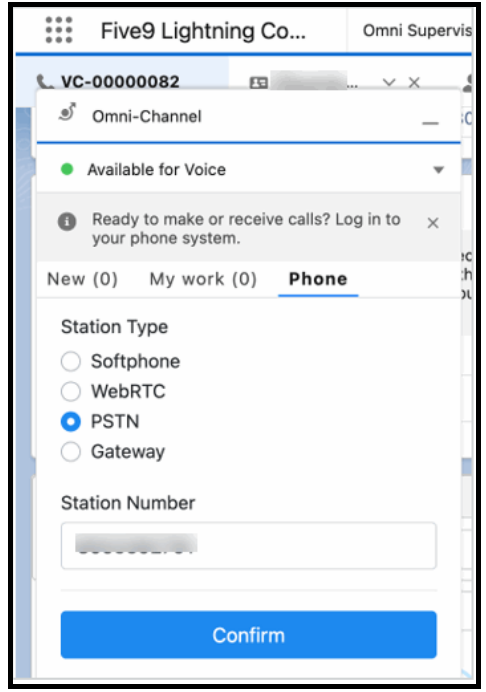The height and width of the screenshot is (692, 486).
Task: Open the contact tab chevron menu
Action: click(389, 82)
